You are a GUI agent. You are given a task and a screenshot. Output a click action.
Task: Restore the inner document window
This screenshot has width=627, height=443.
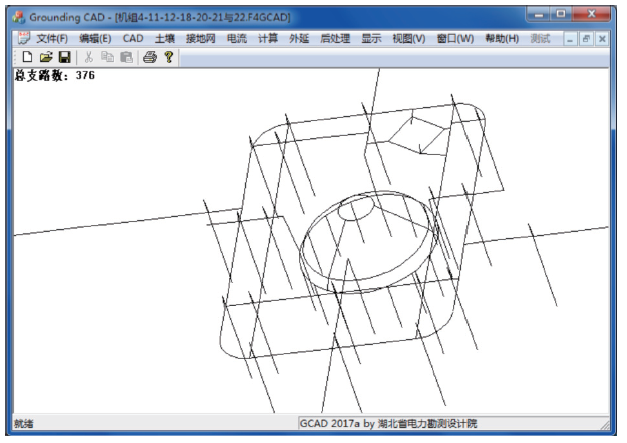coord(587,38)
